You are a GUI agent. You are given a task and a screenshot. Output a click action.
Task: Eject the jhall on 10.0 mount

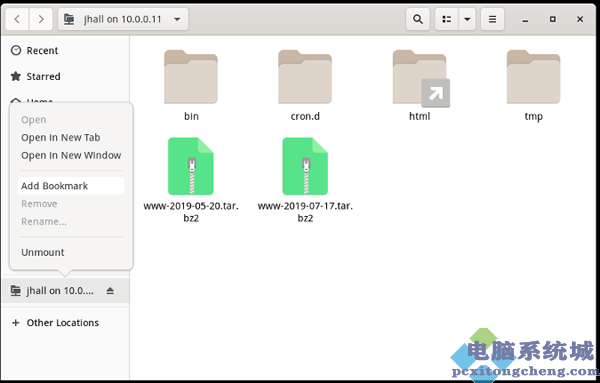(110, 291)
